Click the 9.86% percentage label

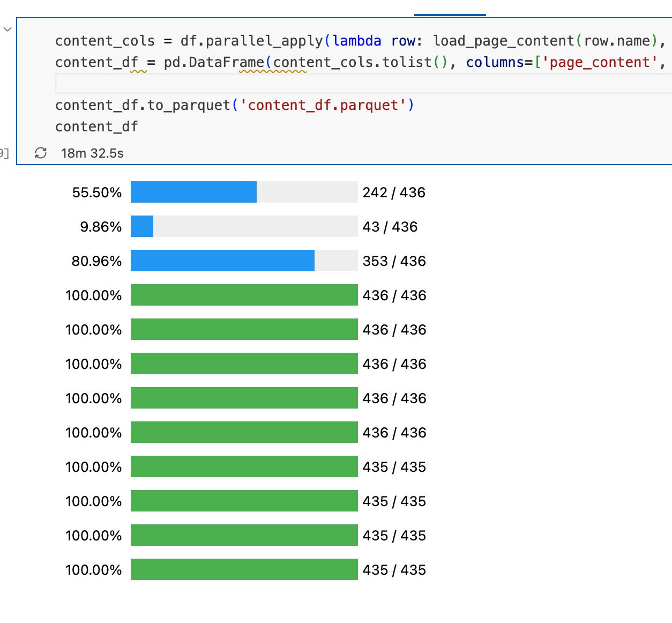click(101, 227)
